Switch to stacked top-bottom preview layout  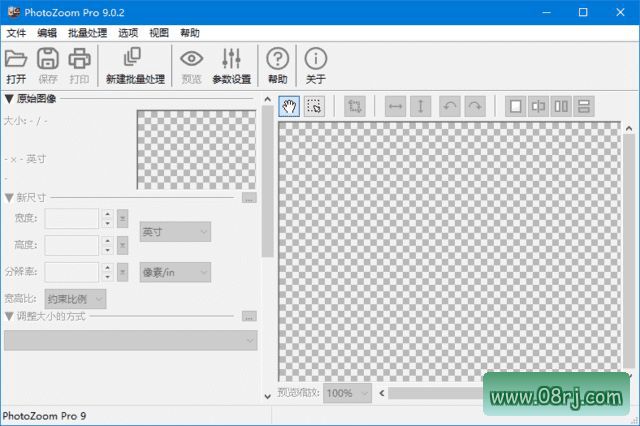[x=584, y=106]
